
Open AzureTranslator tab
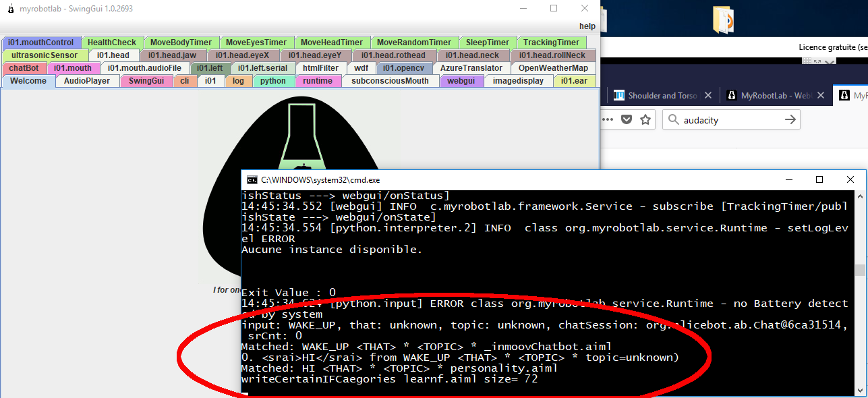point(471,68)
